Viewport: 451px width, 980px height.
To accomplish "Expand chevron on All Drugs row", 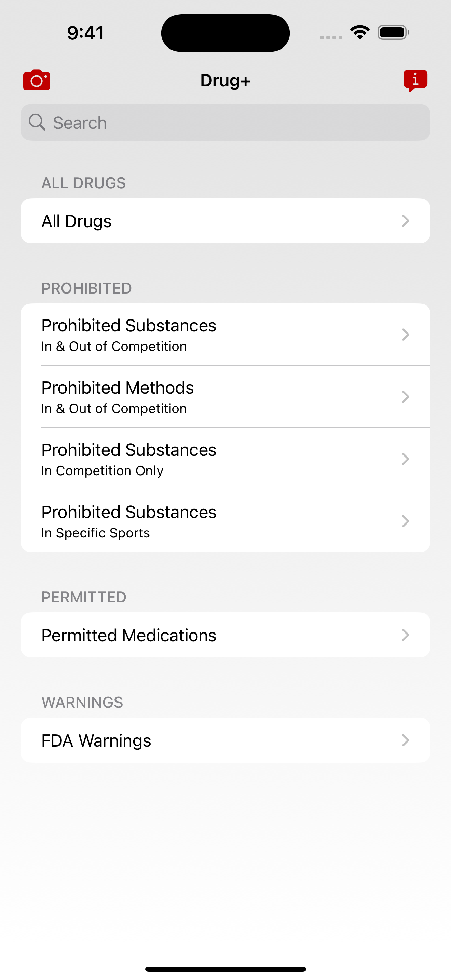I will click(x=405, y=221).
